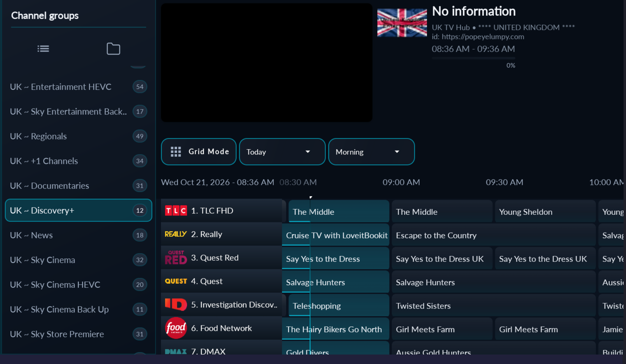The image size is (626, 364).
Task: Click the Quest channel logo
Action: click(176, 281)
